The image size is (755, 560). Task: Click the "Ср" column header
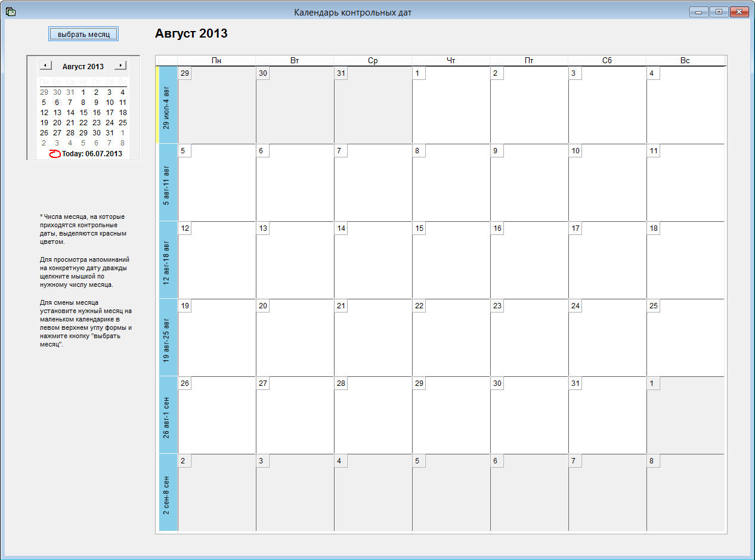pos(373,61)
